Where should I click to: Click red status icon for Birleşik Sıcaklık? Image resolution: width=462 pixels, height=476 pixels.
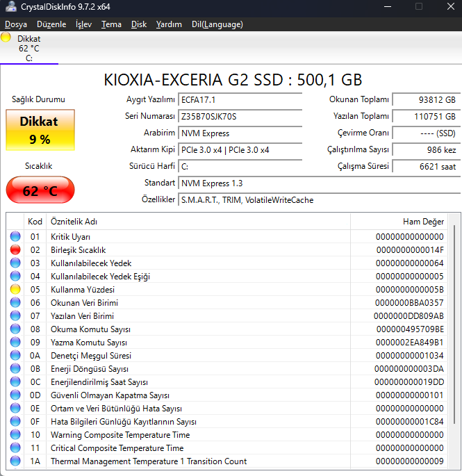[x=15, y=250]
